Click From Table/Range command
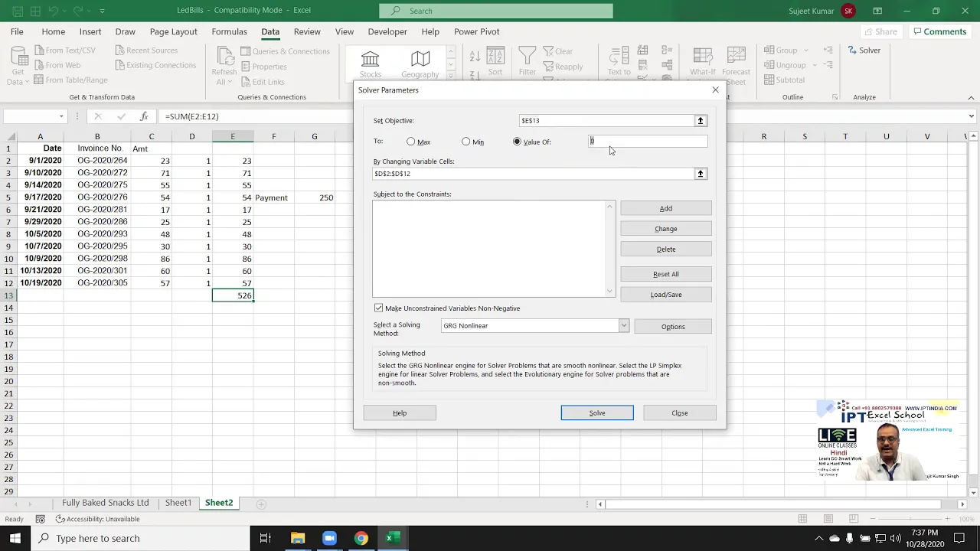The image size is (980, 551). [70, 80]
